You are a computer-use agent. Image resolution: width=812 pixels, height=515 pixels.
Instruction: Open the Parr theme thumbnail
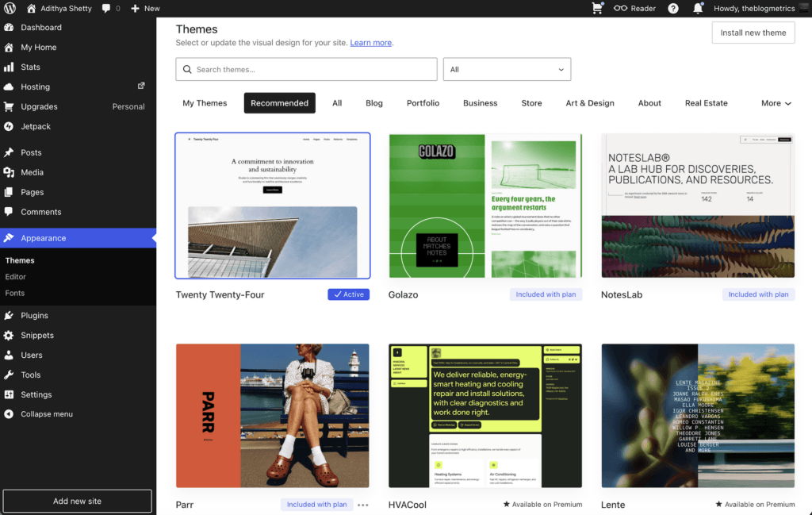click(273, 416)
